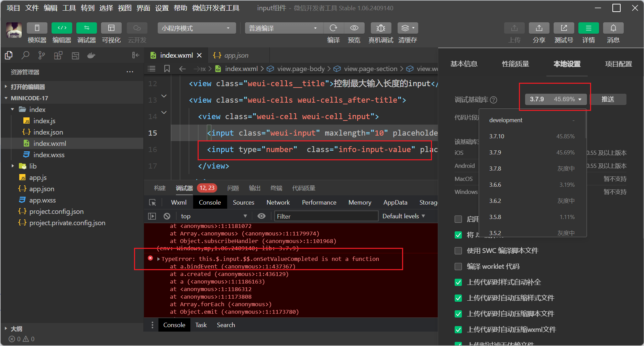This screenshot has height=346, width=644.
Task: Open the search icon in sidebar
Action: (25, 55)
